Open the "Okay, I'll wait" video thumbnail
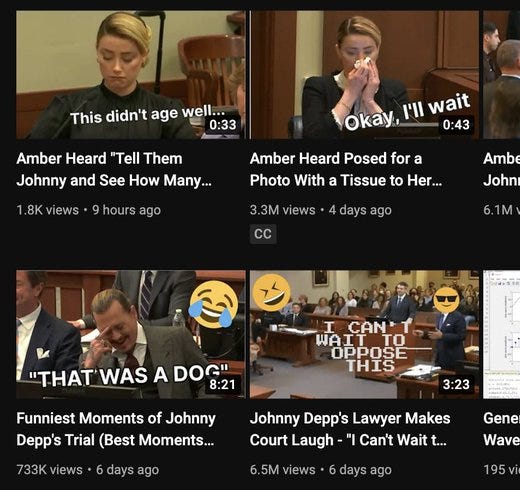Viewport: 520px width, 490px height. [364, 75]
